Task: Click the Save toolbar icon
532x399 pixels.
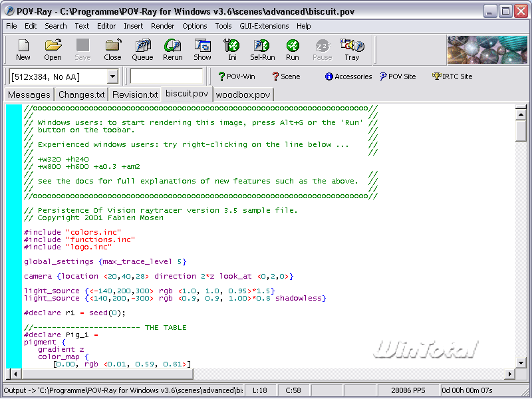Action: point(82,49)
